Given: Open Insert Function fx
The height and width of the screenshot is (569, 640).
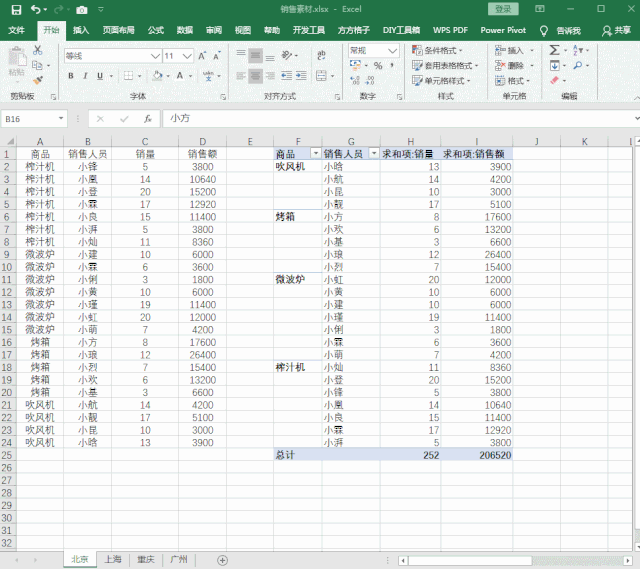Looking at the screenshot, I should (148, 119).
